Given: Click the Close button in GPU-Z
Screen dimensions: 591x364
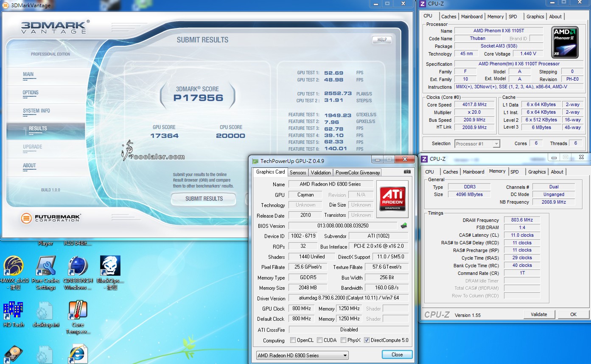Looking at the screenshot, I should pos(397,355).
